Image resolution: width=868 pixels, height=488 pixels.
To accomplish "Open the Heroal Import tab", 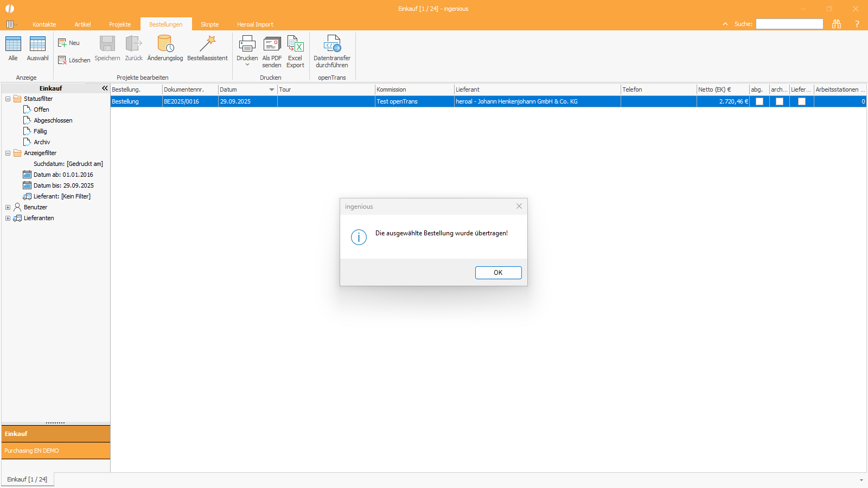I will click(255, 24).
